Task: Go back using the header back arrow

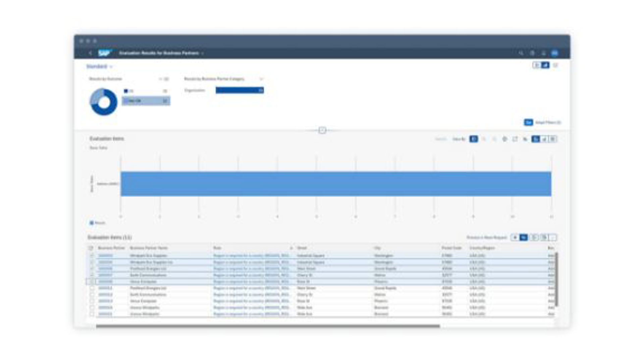Action: point(90,53)
